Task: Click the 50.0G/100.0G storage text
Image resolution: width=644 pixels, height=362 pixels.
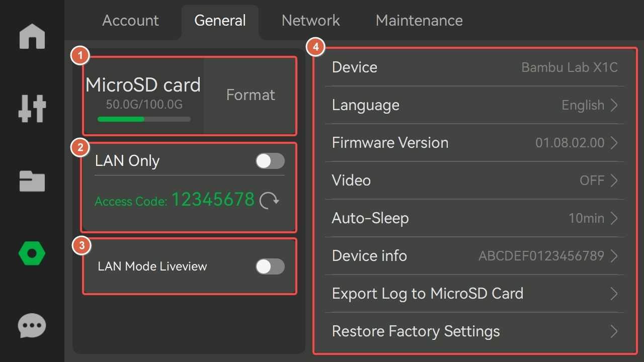Action: tap(144, 105)
